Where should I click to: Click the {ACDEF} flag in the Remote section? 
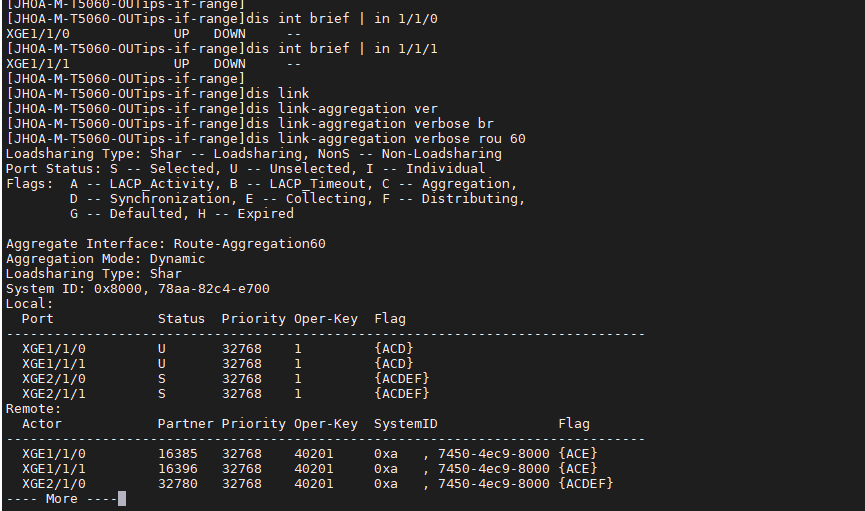tap(585, 484)
